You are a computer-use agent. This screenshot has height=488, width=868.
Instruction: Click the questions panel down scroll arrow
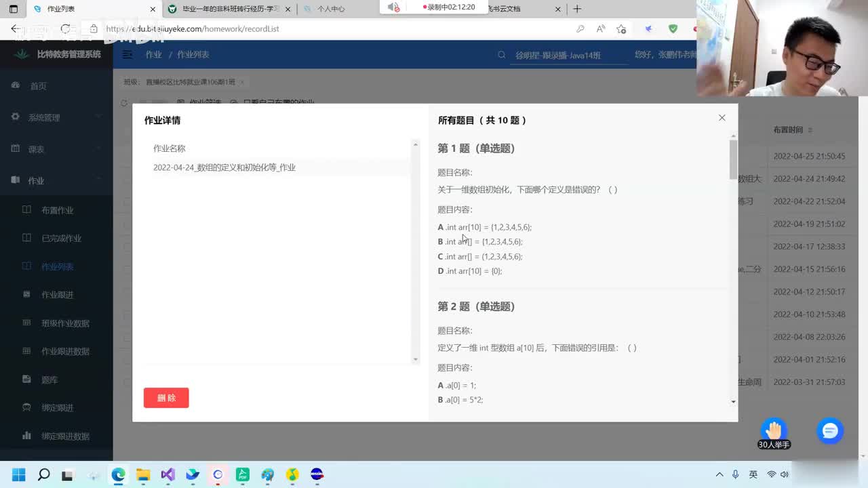[734, 402]
